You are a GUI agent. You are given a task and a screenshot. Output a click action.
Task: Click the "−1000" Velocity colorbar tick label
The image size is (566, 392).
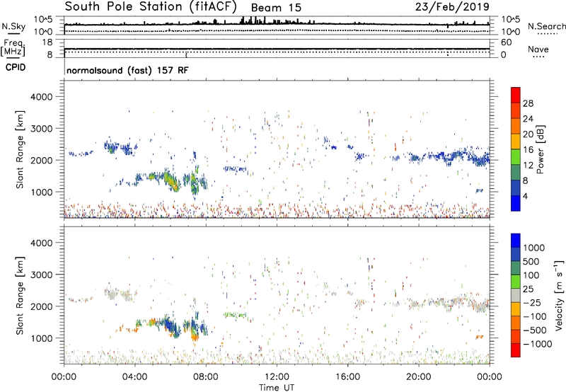click(x=538, y=344)
